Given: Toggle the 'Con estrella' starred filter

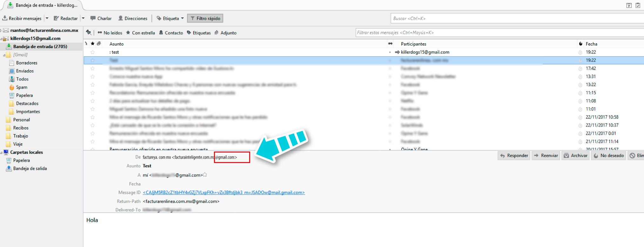Looking at the screenshot, I should click(x=140, y=33).
